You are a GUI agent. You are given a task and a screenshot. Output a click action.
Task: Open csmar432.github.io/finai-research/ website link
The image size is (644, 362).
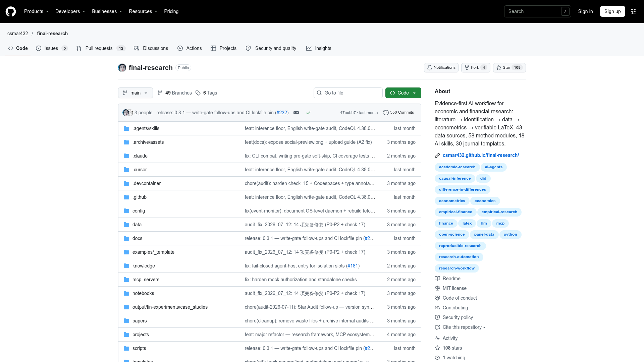tap(481, 155)
